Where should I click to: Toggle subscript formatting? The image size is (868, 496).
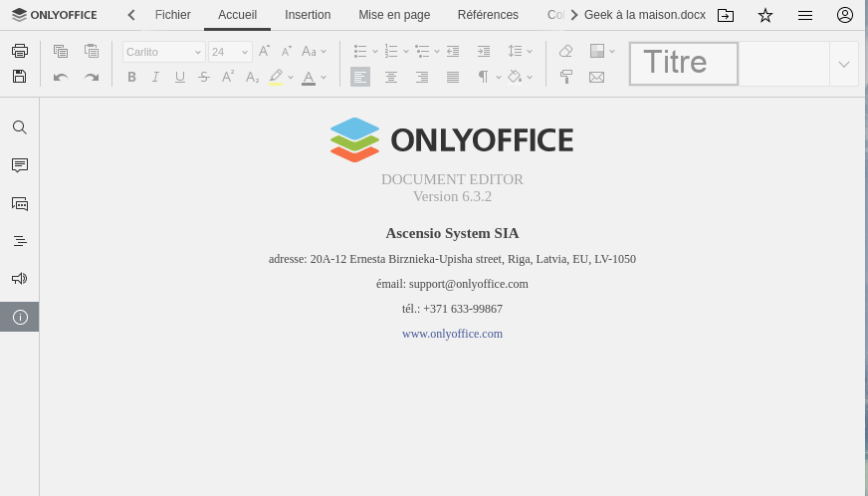pyautogui.click(x=252, y=77)
